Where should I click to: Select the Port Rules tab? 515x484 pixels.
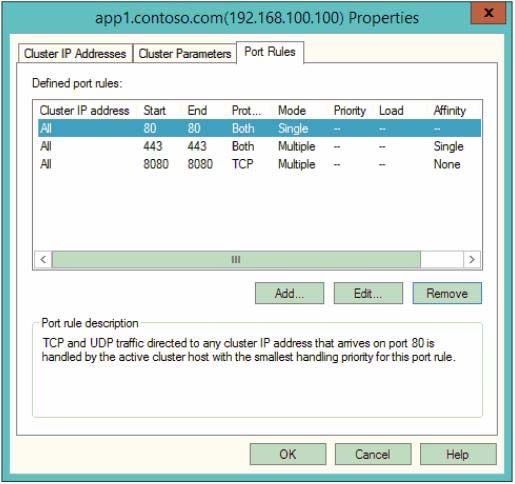270,52
